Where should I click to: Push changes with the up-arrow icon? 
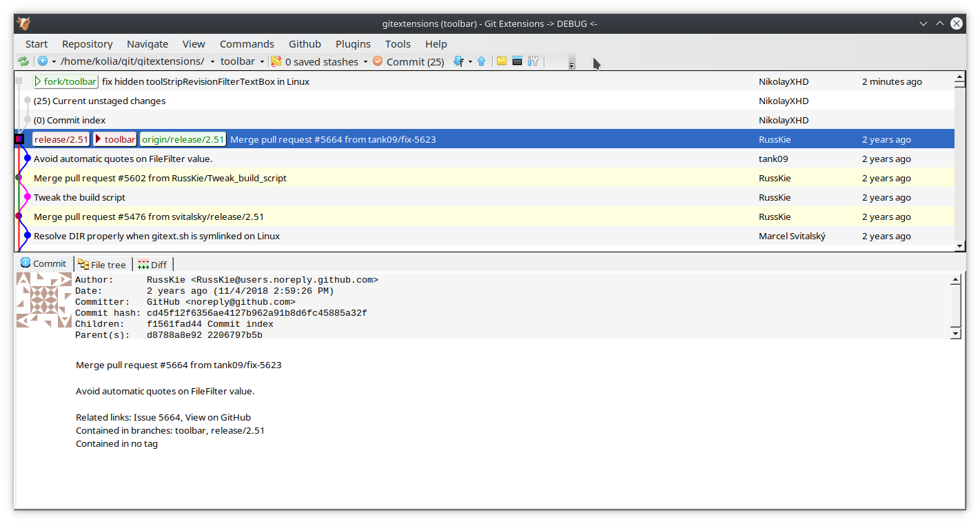point(481,61)
